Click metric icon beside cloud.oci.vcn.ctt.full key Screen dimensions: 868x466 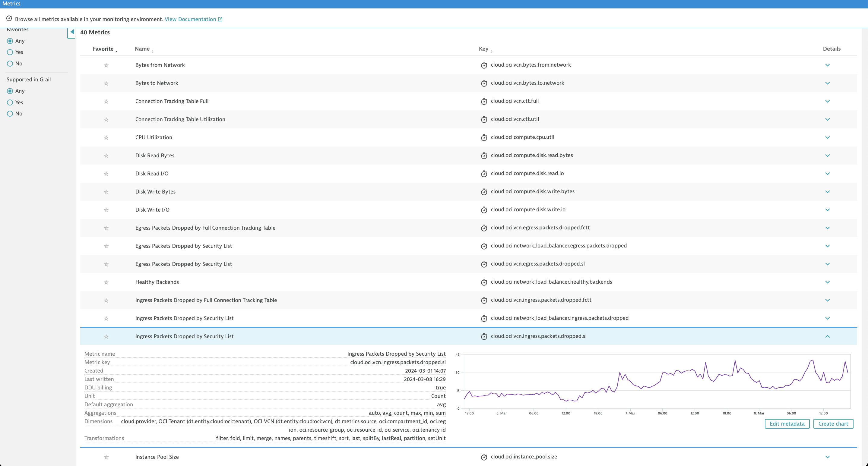(x=484, y=101)
